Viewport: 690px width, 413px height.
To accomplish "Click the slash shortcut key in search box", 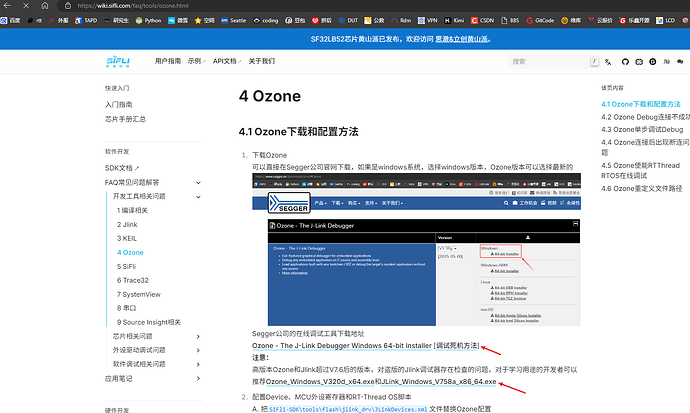I will [x=594, y=62].
